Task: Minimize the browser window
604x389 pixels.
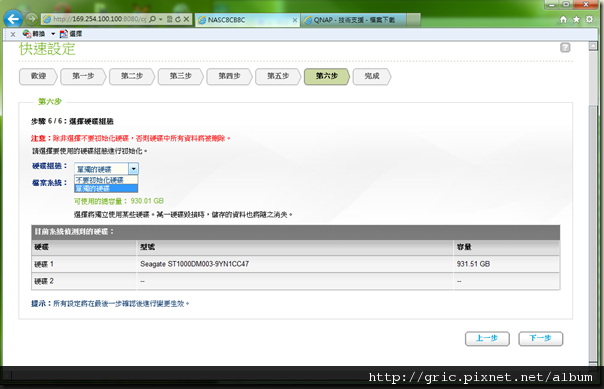Action: point(552,5)
